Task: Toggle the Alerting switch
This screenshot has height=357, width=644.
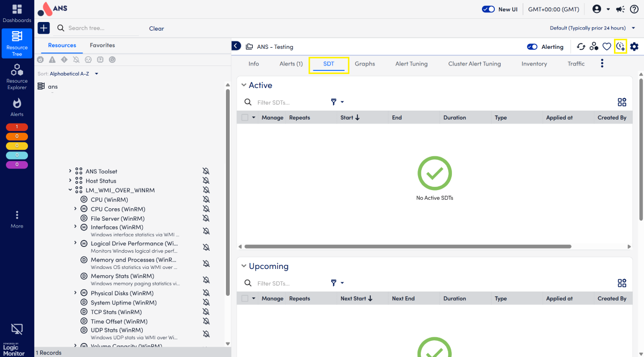Action: (x=532, y=47)
